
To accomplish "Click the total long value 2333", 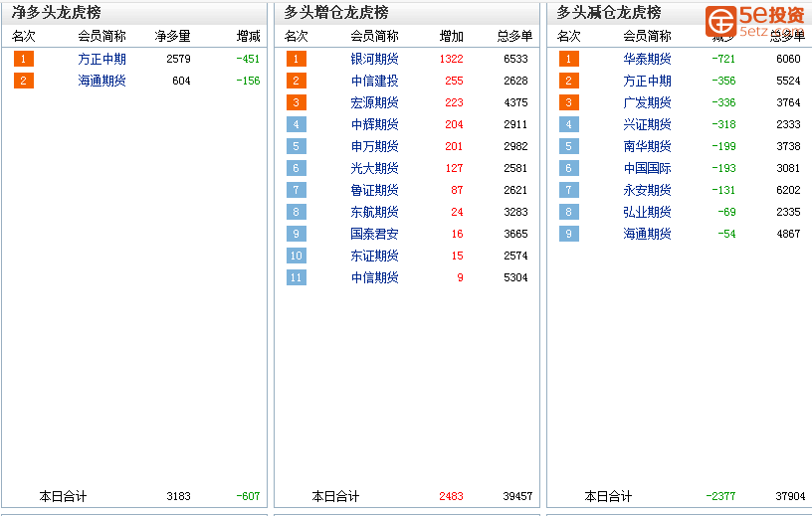I will click(788, 124).
